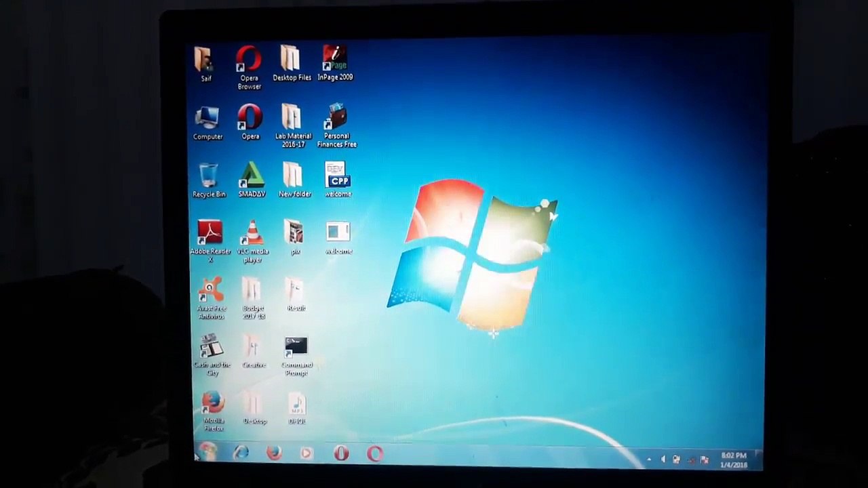Open the Lab Material 2016-17 folder

(x=293, y=126)
